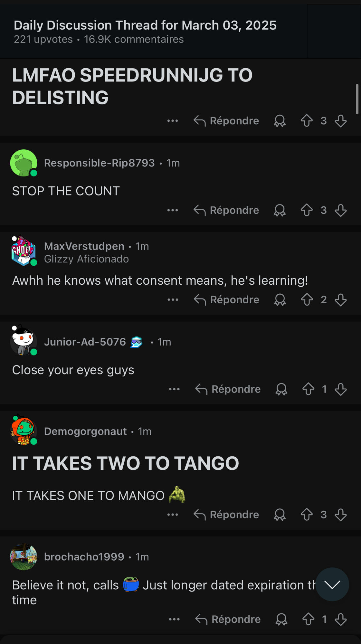Downvote the LMFAO SPEEDRUNNIJG comment

click(341, 121)
